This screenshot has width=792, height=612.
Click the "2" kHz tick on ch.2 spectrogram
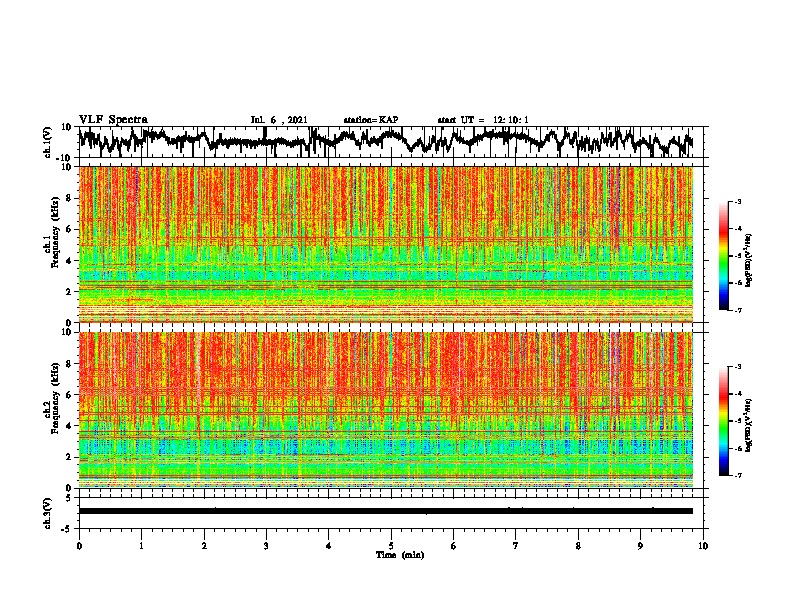[x=69, y=457]
